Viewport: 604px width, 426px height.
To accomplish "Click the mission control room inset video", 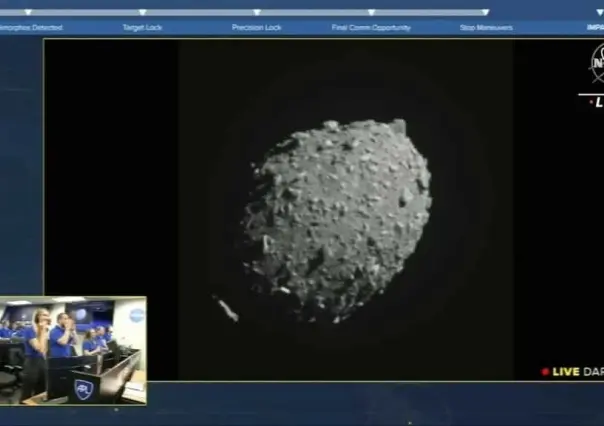I will pyautogui.click(x=73, y=351).
